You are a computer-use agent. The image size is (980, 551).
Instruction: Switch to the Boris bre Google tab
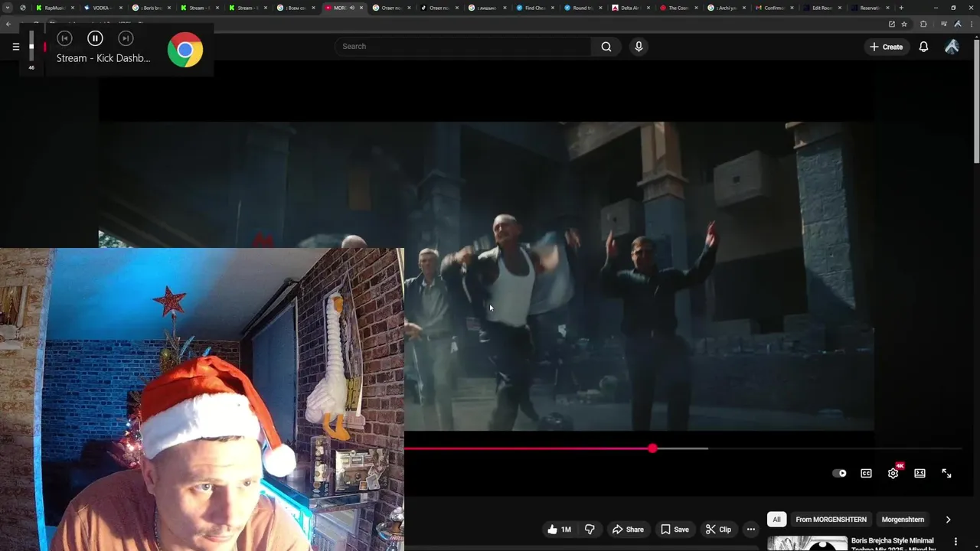(x=151, y=8)
